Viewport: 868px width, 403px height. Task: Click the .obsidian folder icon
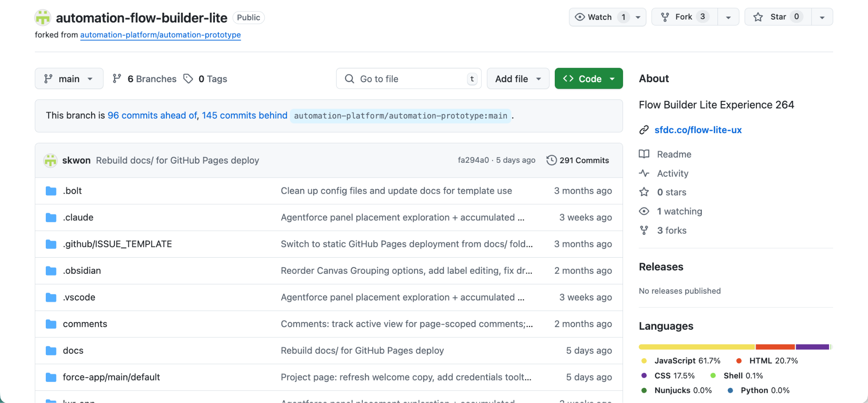pos(51,271)
